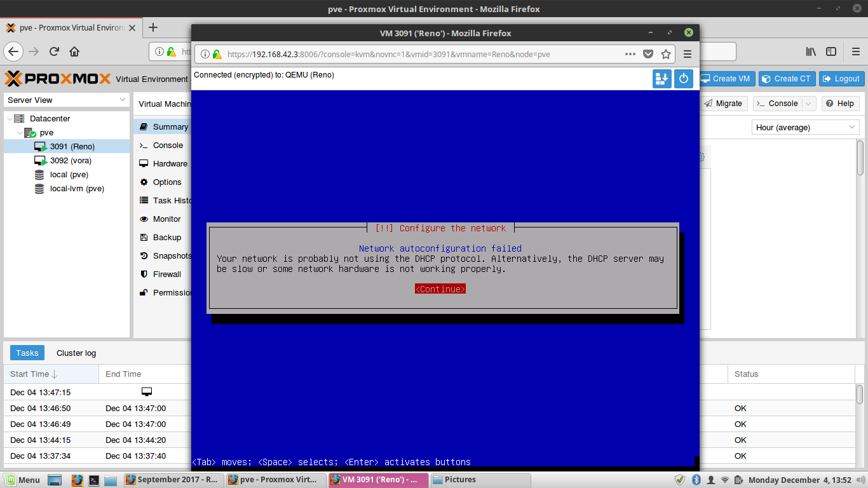The width and height of the screenshot is (868, 488).
Task: Go to Firefox home page
Action: pos(74,51)
